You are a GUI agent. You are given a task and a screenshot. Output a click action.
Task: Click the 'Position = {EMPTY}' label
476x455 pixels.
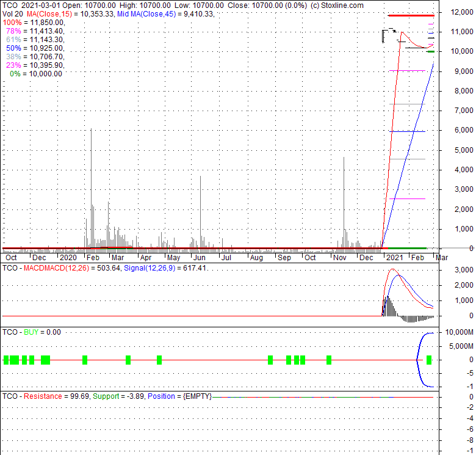179,396
